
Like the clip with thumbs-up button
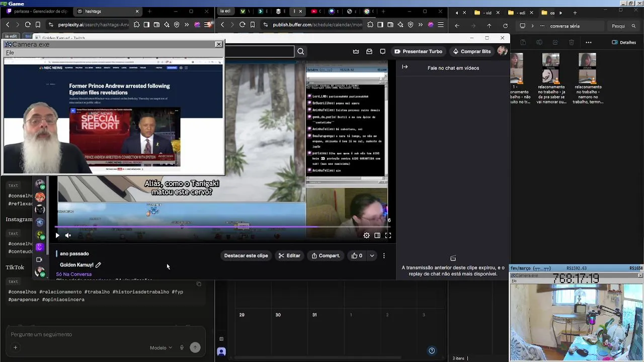(x=357, y=255)
